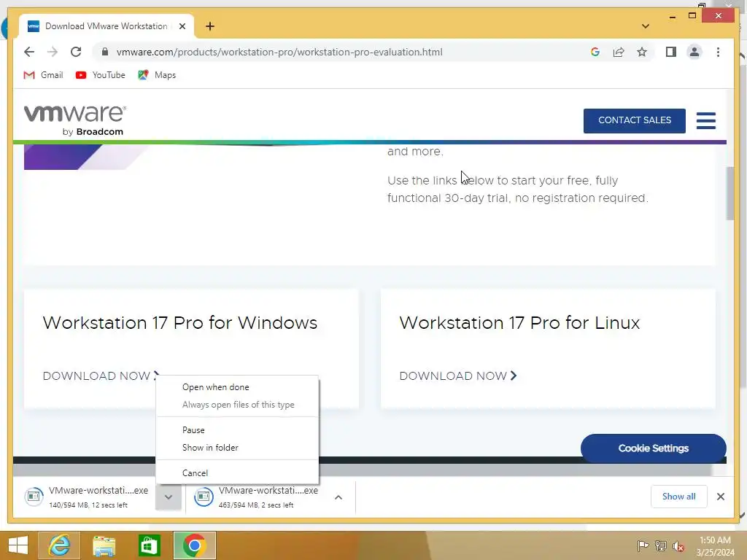Click the page vertical scrollbar thumb
The width and height of the screenshot is (747, 560).
tap(729, 193)
